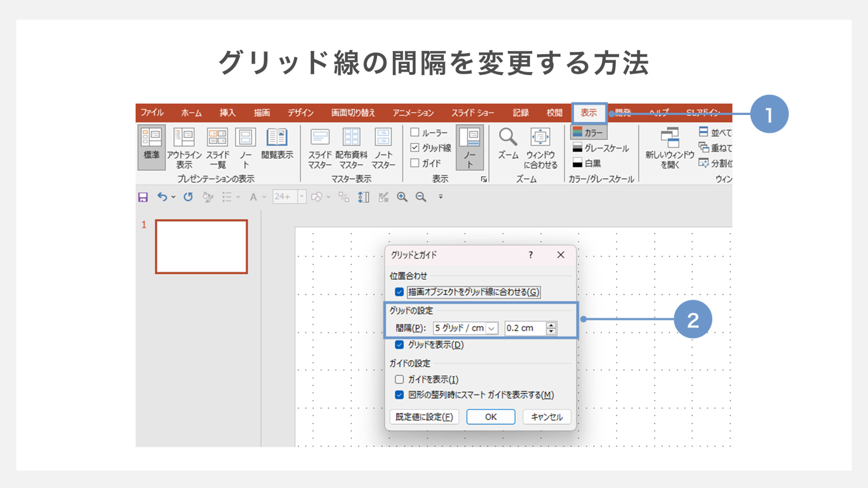Open 配布資料マスター view
The width and height of the screenshot is (868, 488).
351,147
